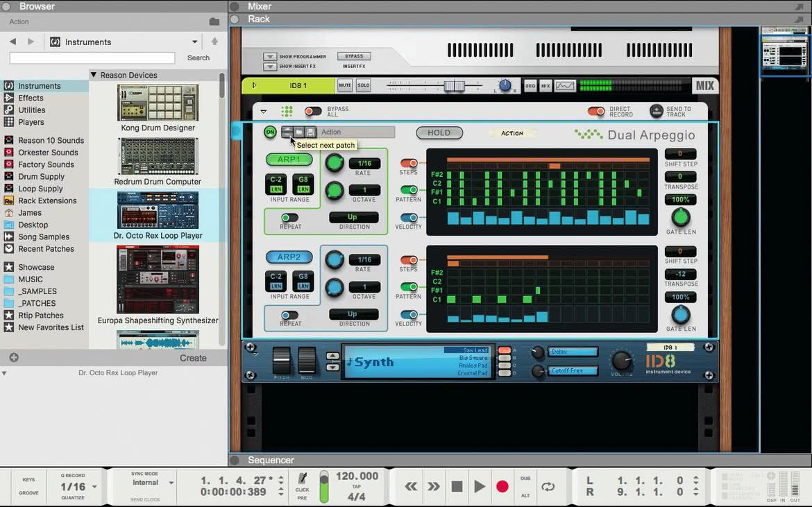Screen dimensions: 812x507
Task: Stop playback in the transport bar
Action: point(457,486)
